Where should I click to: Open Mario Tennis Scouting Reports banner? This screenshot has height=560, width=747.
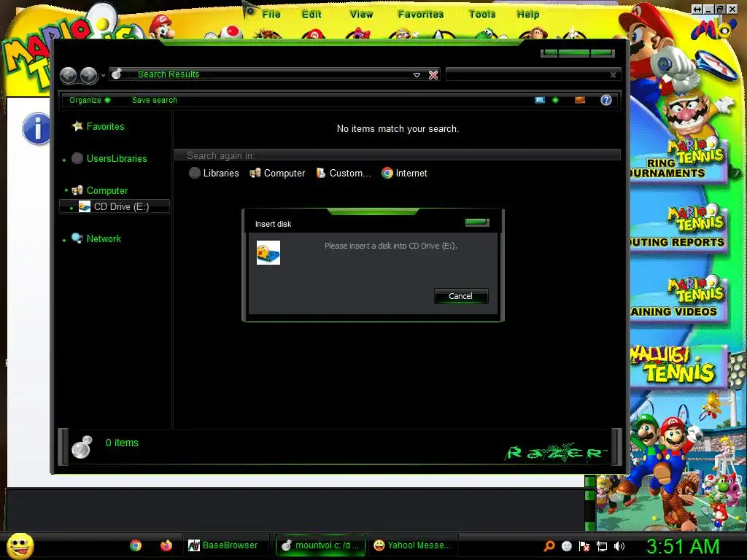tap(678, 230)
